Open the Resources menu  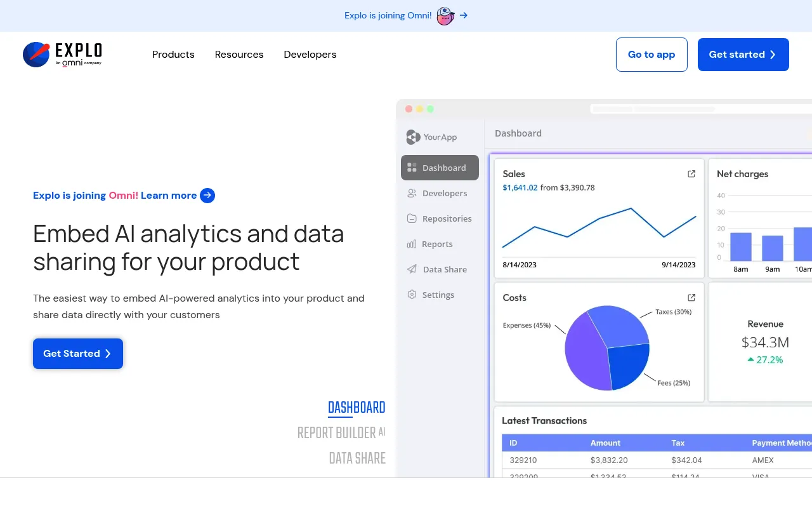[x=239, y=55]
